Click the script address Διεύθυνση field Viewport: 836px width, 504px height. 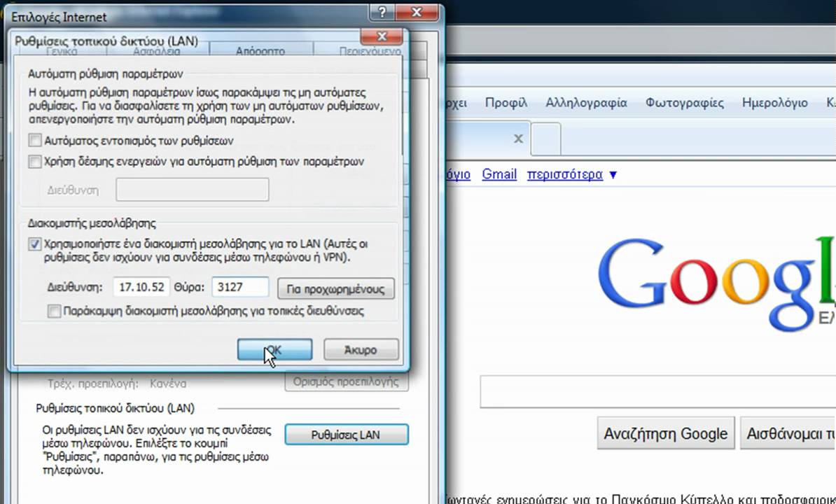pos(193,190)
